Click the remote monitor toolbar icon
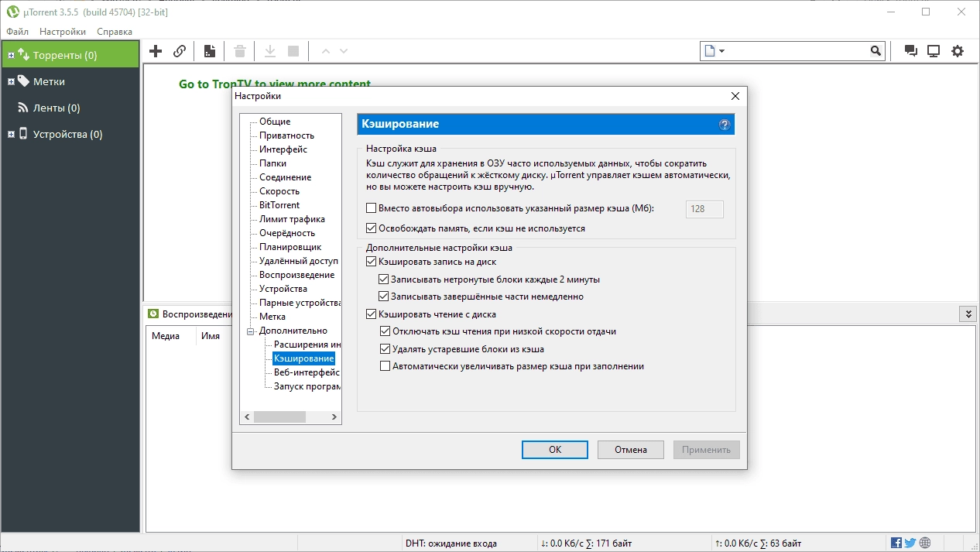 click(x=934, y=51)
